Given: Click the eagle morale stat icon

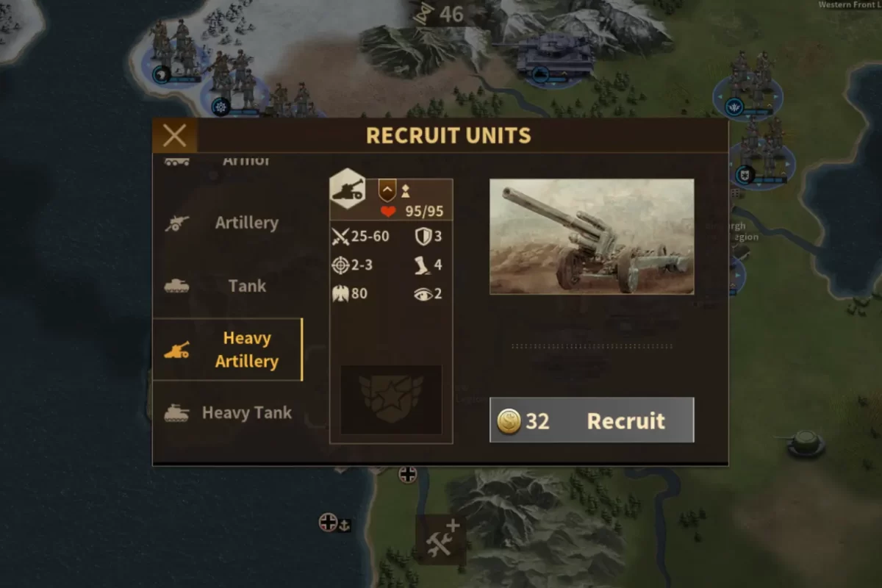Looking at the screenshot, I should [x=340, y=293].
